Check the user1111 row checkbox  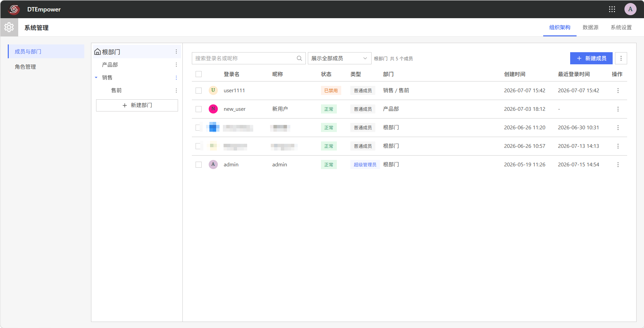pos(199,91)
